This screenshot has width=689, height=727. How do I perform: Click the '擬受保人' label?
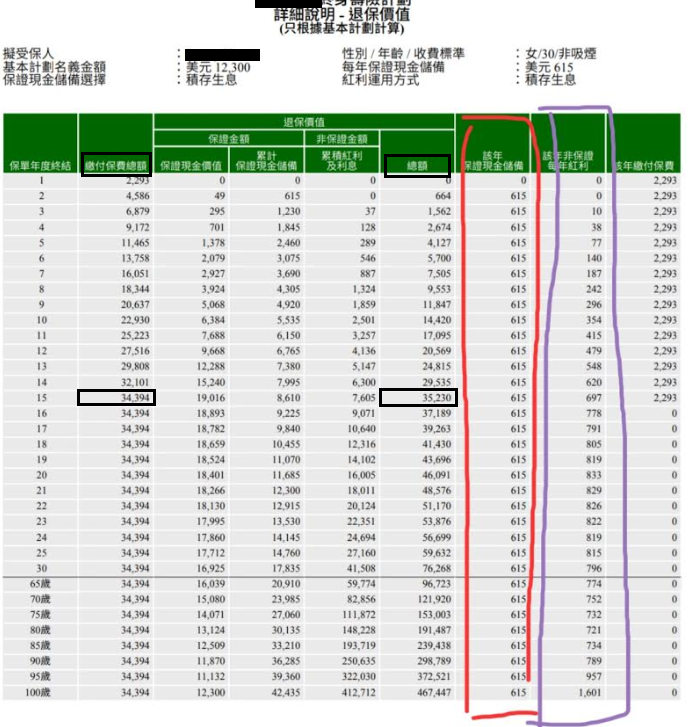[x=28, y=54]
